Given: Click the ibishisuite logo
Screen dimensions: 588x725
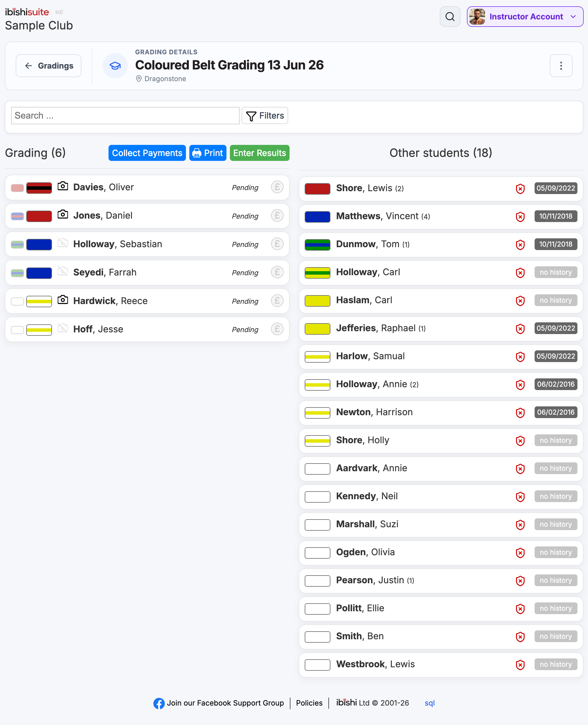Looking at the screenshot, I should 27,12.
